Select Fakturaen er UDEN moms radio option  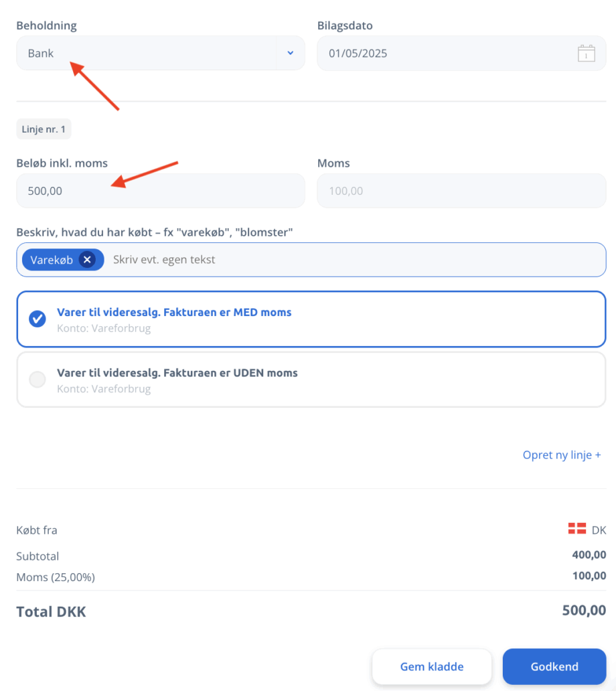point(311,380)
